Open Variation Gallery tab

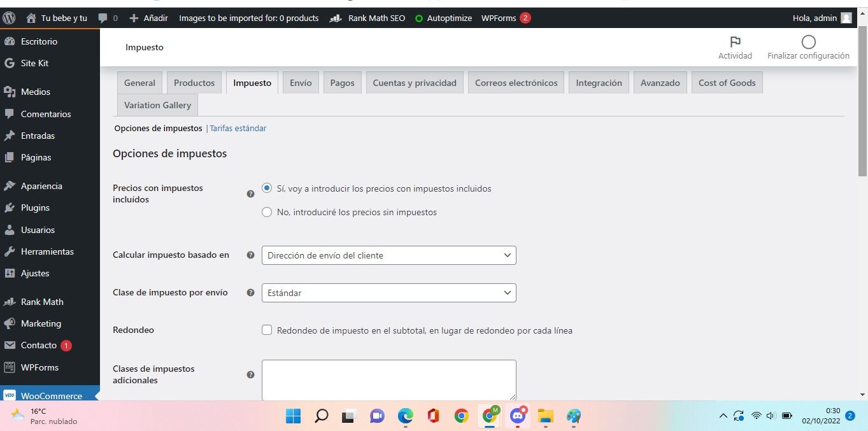click(x=157, y=105)
